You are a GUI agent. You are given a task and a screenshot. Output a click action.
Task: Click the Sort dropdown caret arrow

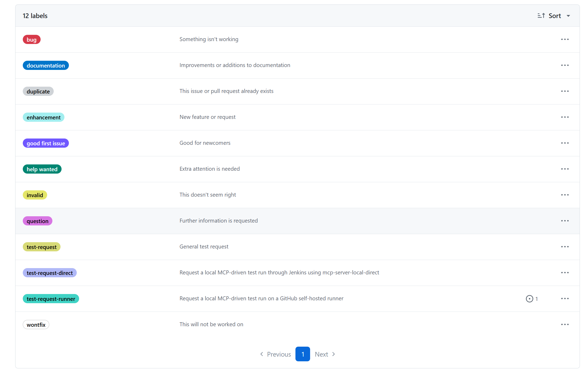(x=568, y=16)
